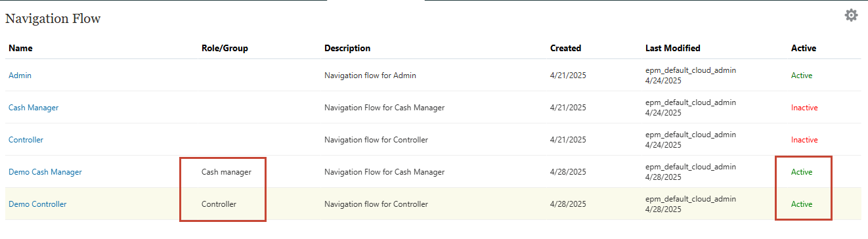Image resolution: width=868 pixels, height=239 pixels.
Task: Click the Active column header
Action: point(804,48)
